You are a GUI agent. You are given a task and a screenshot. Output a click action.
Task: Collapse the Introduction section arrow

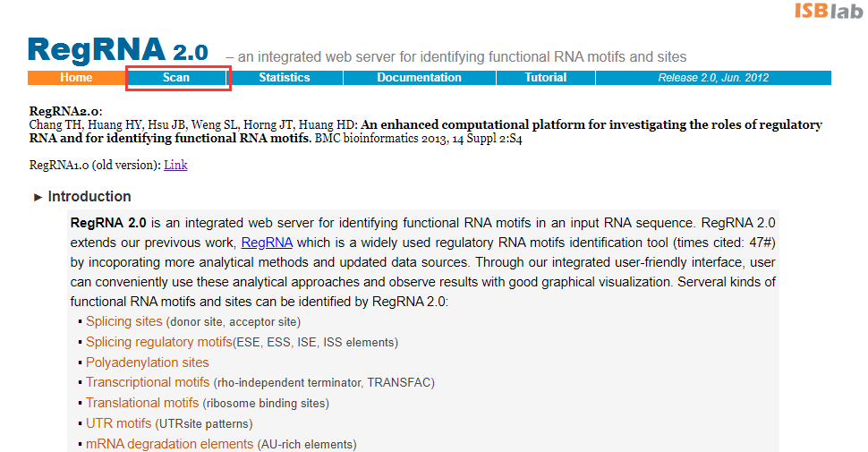pyautogui.click(x=38, y=197)
